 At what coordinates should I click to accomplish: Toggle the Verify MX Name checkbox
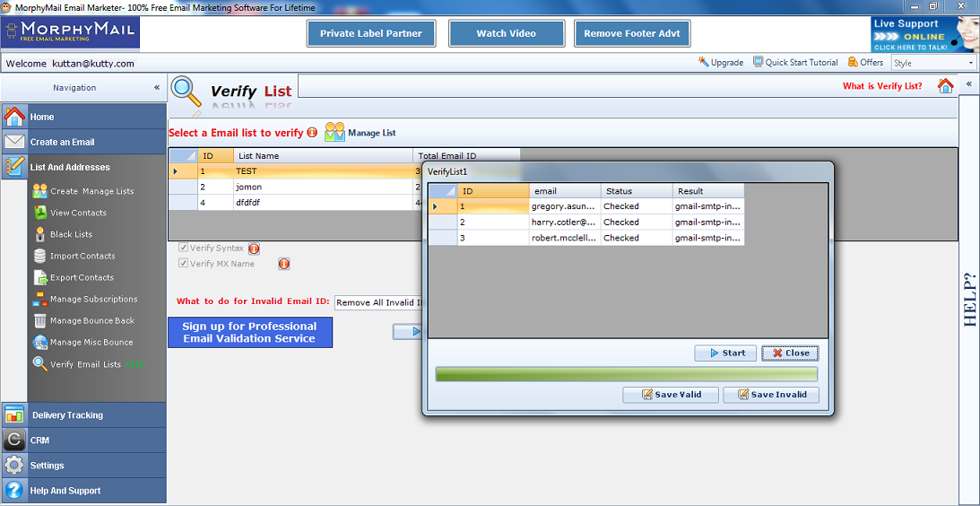pos(183,264)
